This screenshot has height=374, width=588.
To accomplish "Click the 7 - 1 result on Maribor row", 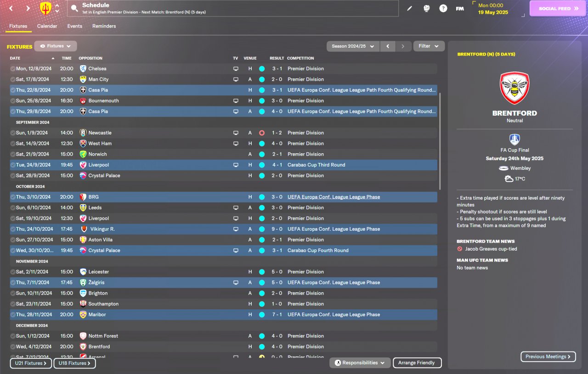I will [277, 314].
